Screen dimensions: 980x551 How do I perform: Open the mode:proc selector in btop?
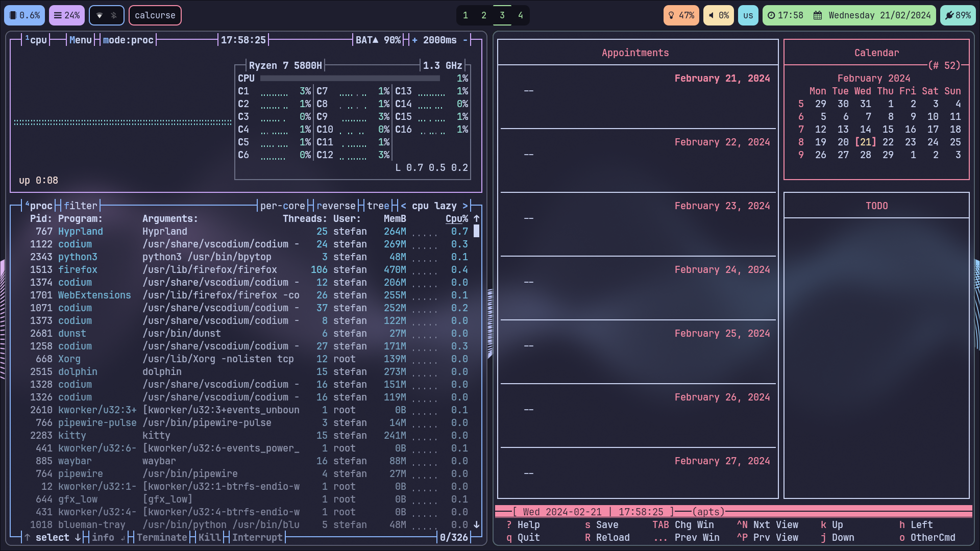tap(127, 40)
